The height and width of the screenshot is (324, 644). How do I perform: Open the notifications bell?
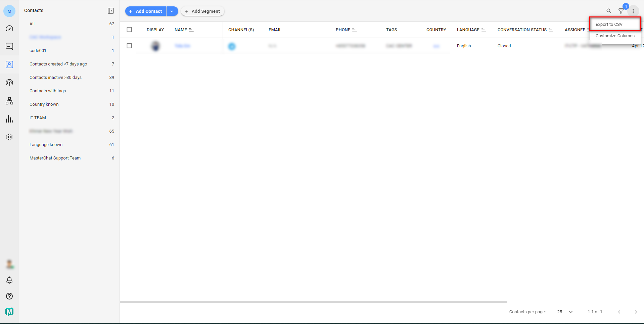click(9, 280)
